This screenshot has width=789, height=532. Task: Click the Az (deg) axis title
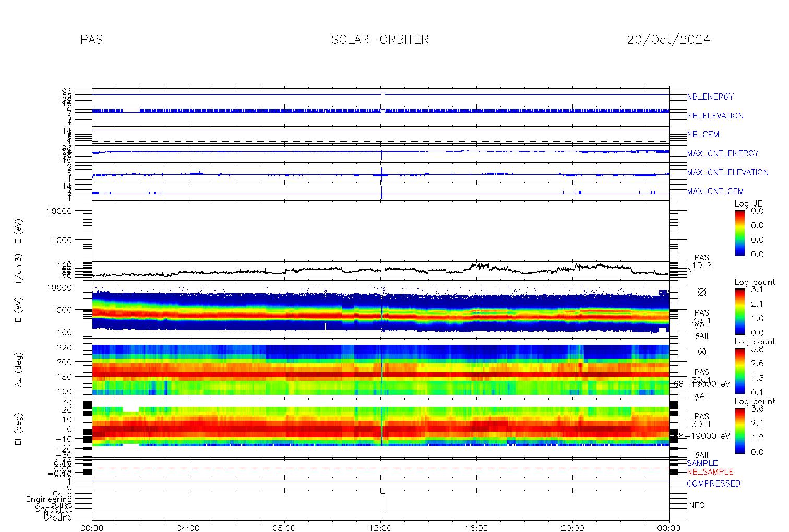point(18,369)
